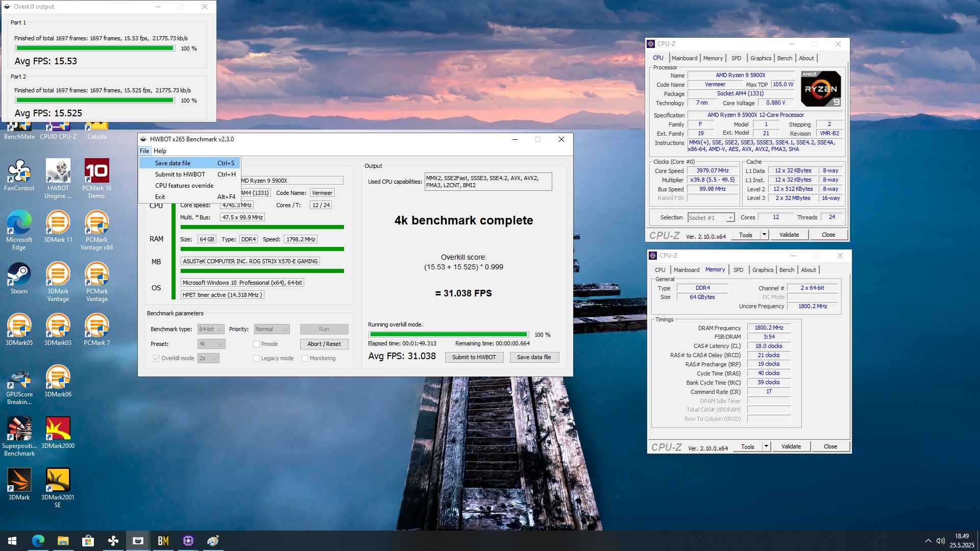
Task: Launch 3DMark 11 desktop icon
Action: coord(58,227)
